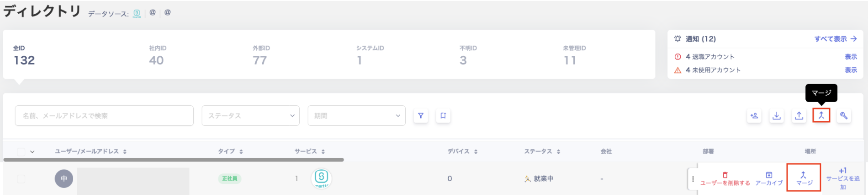Viewport: 868px width, 195px height.
Task: Open the wrench settings icon
Action: click(x=844, y=116)
